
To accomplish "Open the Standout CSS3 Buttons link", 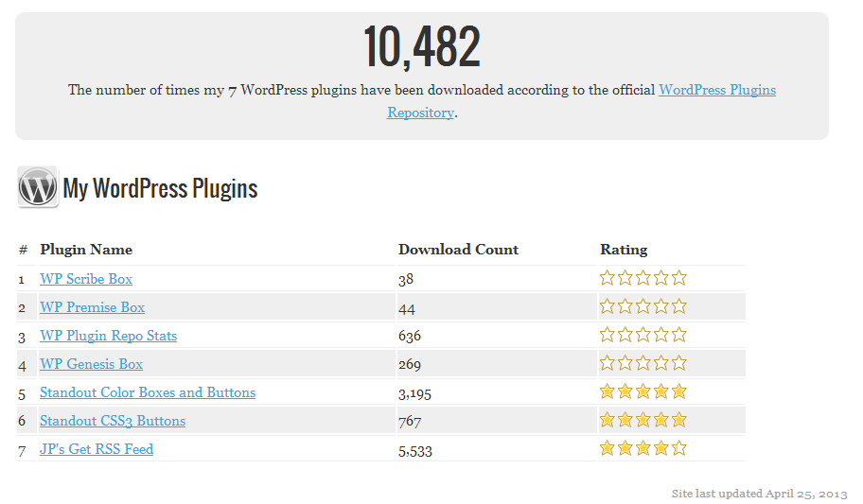I will coord(113,421).
